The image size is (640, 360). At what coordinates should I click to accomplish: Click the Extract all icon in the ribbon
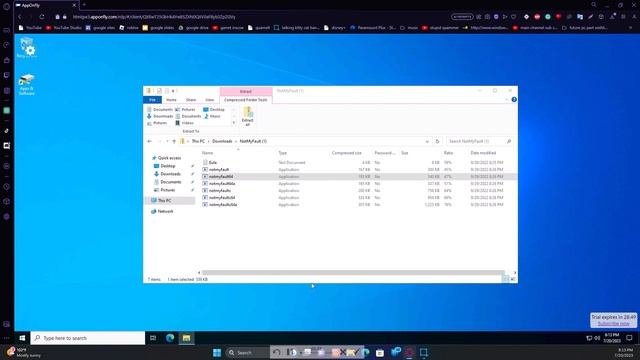tap(248, 116)
